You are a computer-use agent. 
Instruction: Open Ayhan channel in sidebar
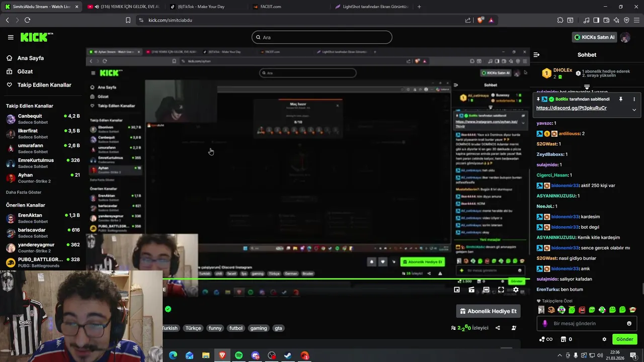tap(42, 178)
